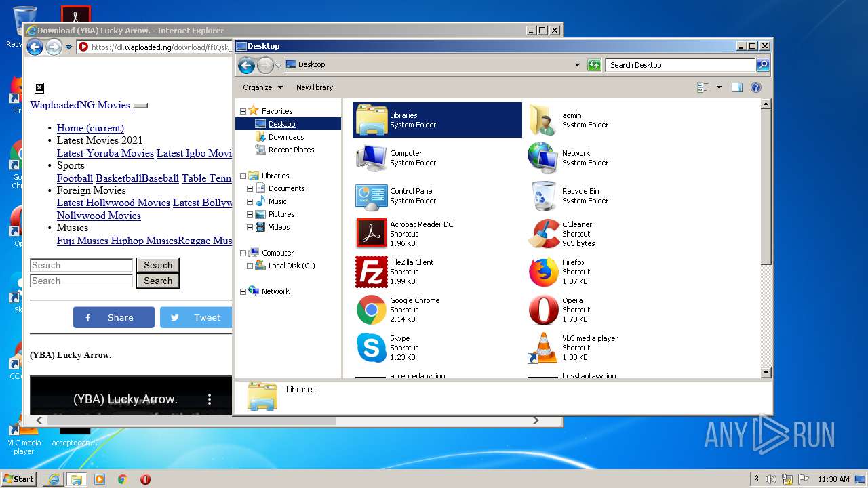
Task: Select Videos library in navigation pane
Action: click(279, 227)
